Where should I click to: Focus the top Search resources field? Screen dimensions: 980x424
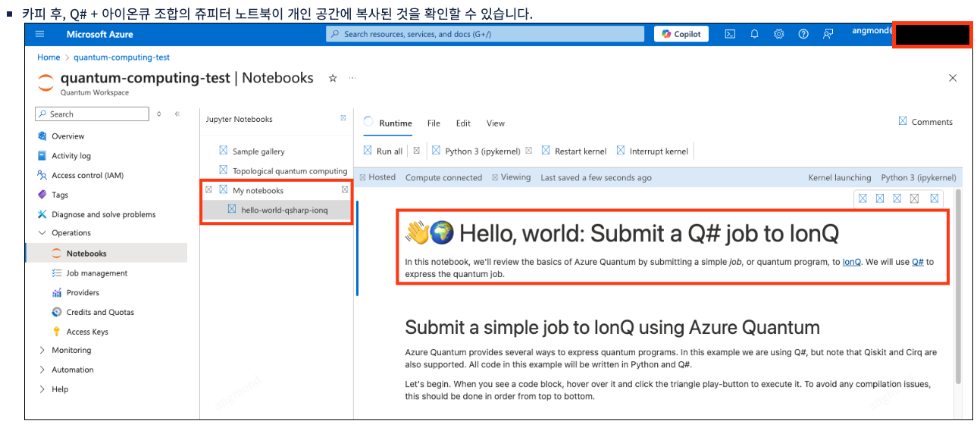coord(485,34)
